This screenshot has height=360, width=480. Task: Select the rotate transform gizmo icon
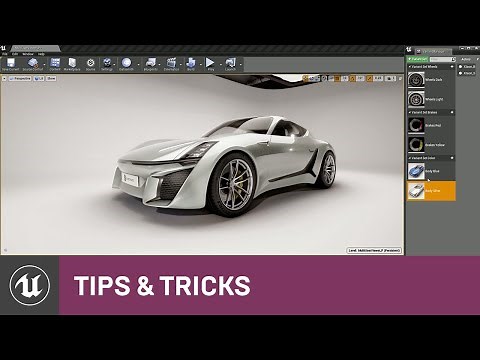(312, 79)
